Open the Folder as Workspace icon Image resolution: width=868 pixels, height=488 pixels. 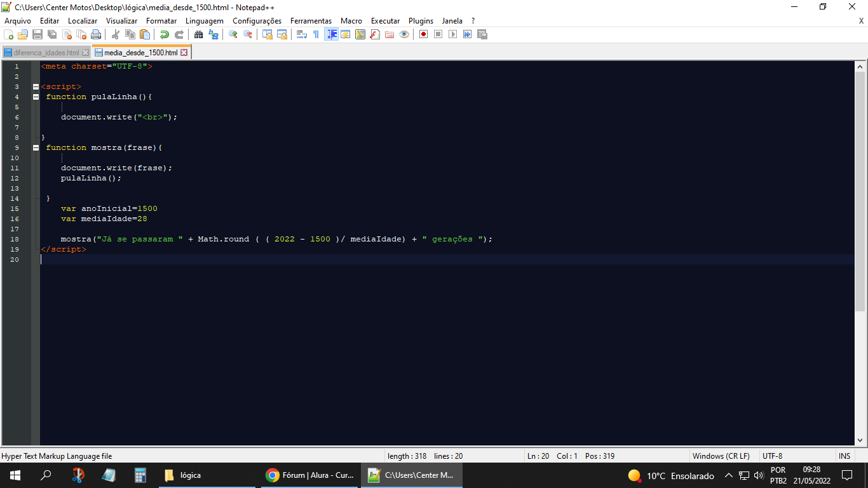389,34
